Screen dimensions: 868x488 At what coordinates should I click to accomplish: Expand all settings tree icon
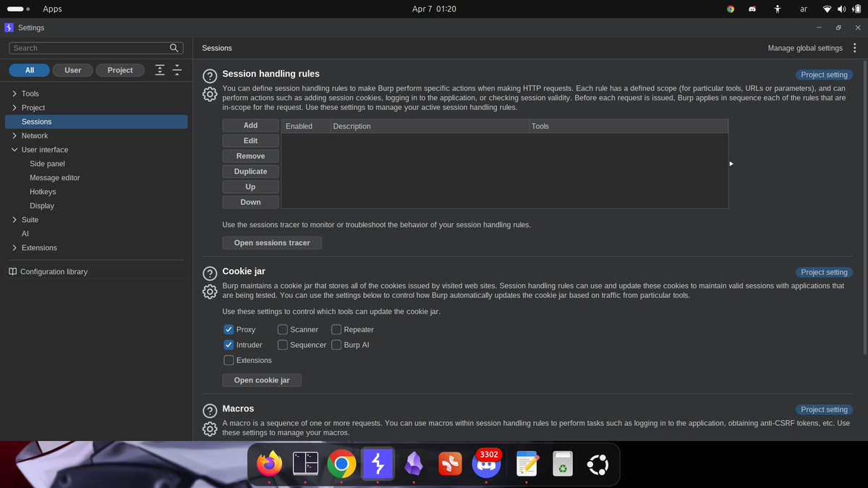coord(160,70)
